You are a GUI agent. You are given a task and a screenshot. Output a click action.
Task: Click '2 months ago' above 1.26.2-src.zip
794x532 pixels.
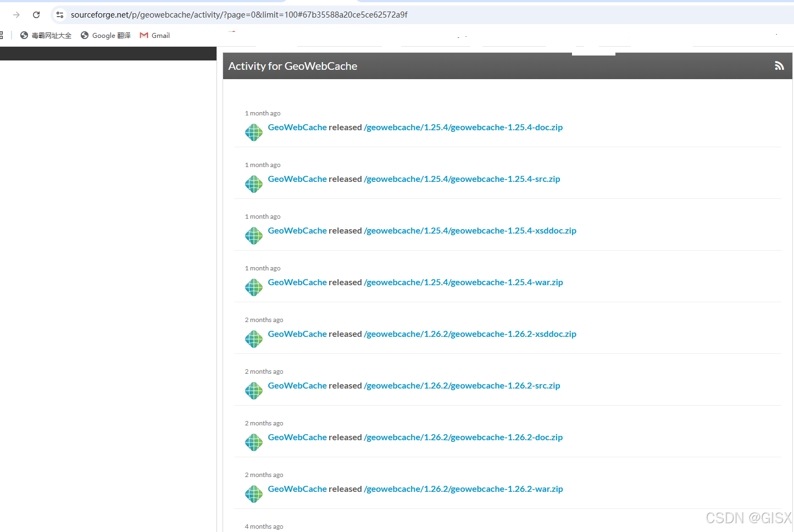click(264, 372)
